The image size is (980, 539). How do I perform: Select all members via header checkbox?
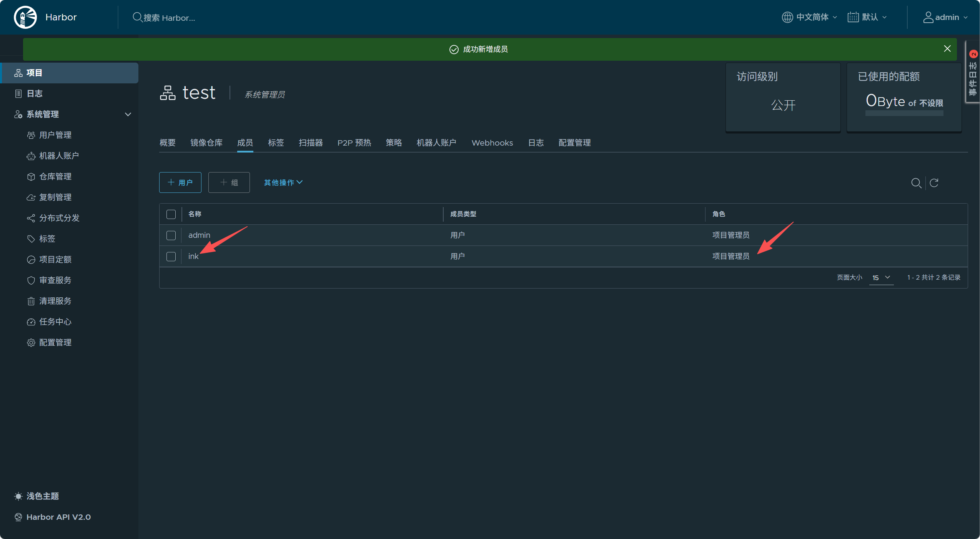click(x=171, y=214)
